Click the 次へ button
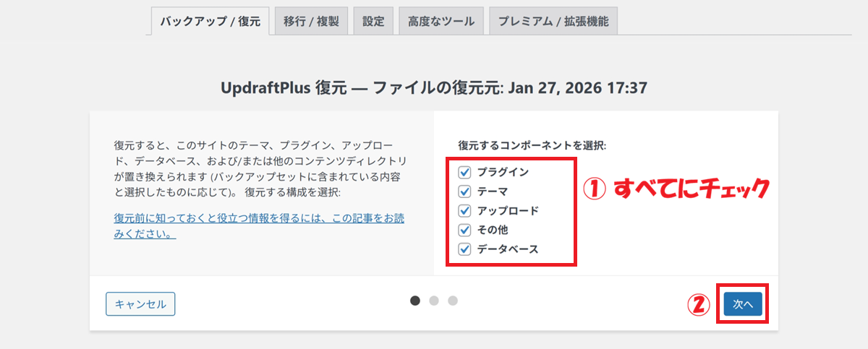 [x=743, y=305]
